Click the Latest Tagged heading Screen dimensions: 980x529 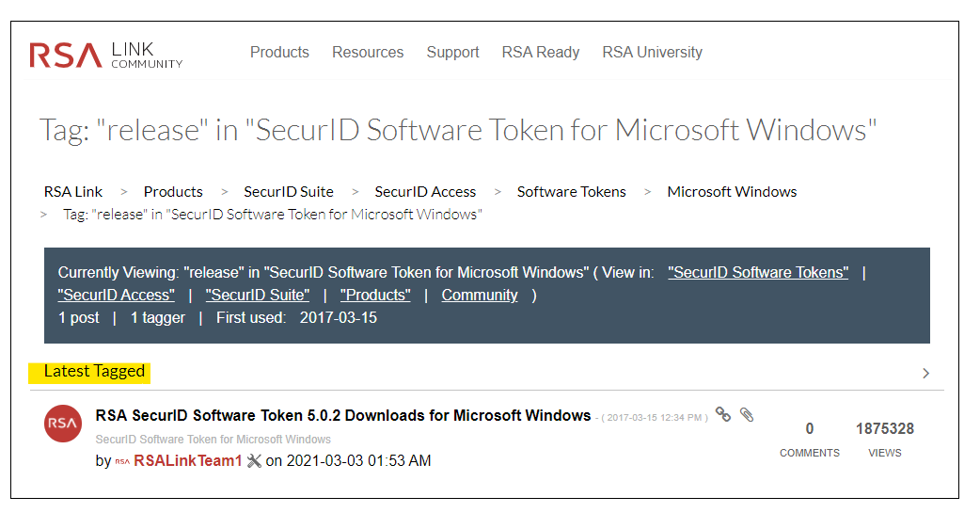click(94, 372)
